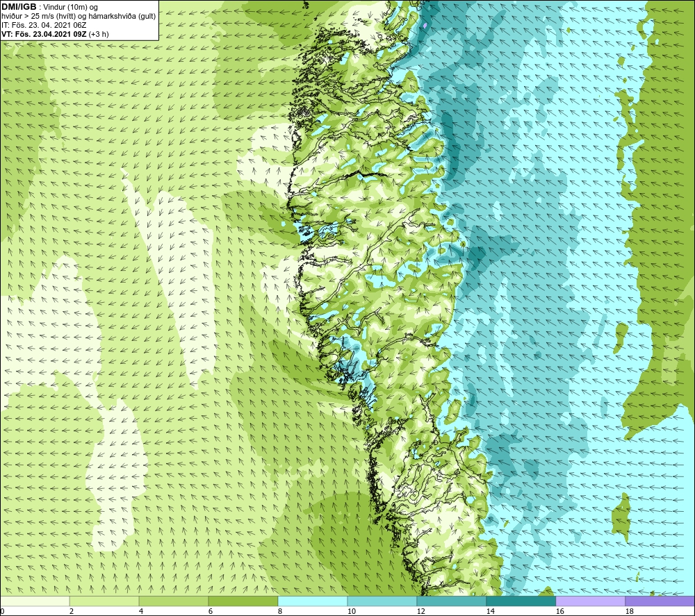Click the legend scale label '8'
The height and width of the screenshot is (616, 695).
280,612
